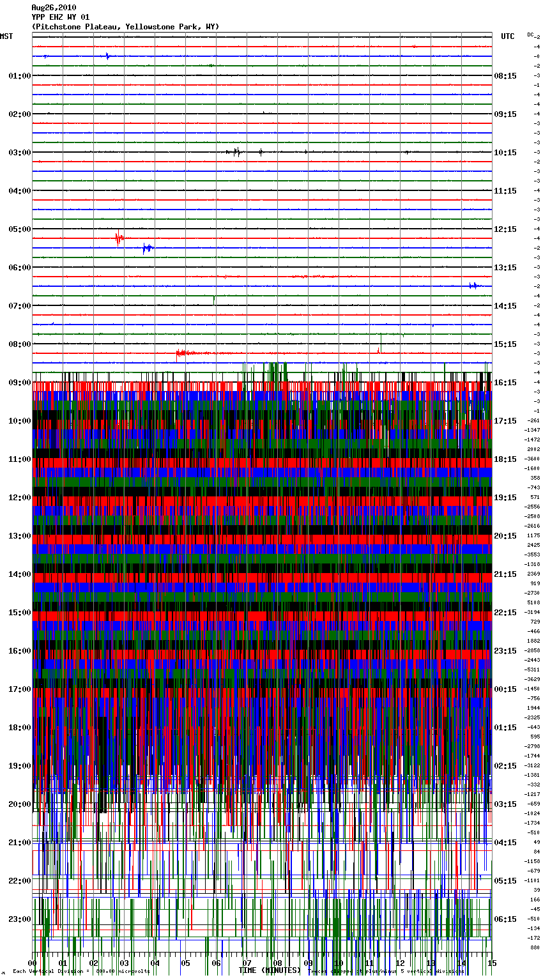Click the 02:15 UTC time label
Image resolution: width=543 pixels, height=980 pixels.
[x=505, y=766]
